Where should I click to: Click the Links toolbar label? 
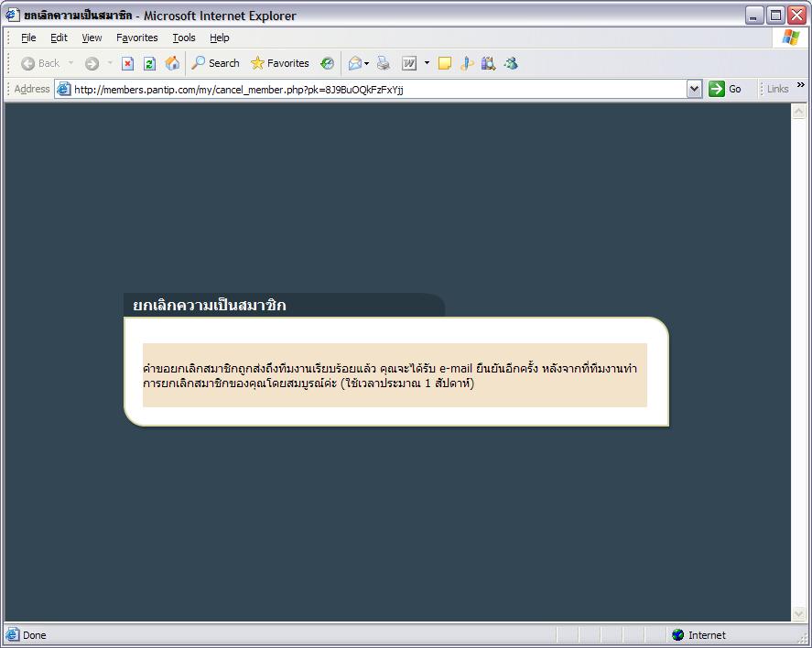pos(777,89)
